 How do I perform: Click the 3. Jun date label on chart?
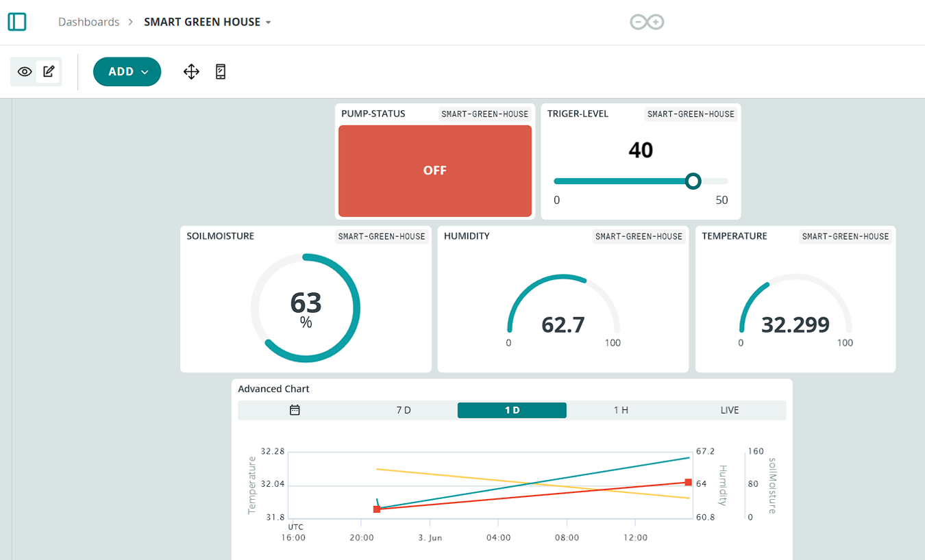tap(430, 538)
